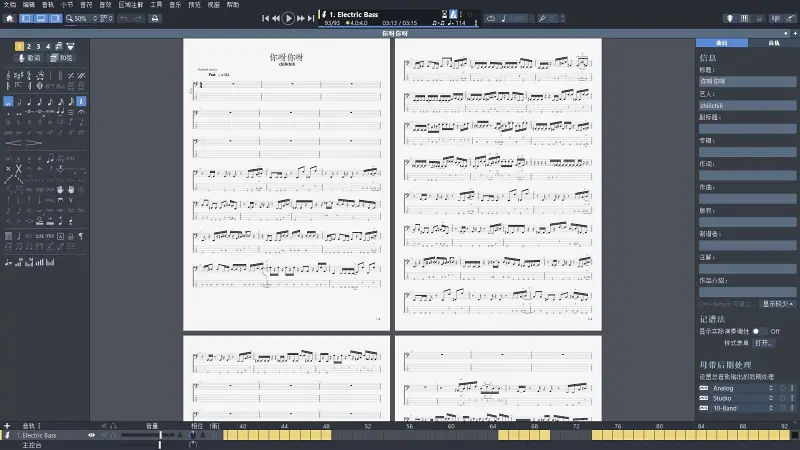This screenshot has width=800, height=450.
Task: Click the tempo 114 display
Action: tap(456, 23)
